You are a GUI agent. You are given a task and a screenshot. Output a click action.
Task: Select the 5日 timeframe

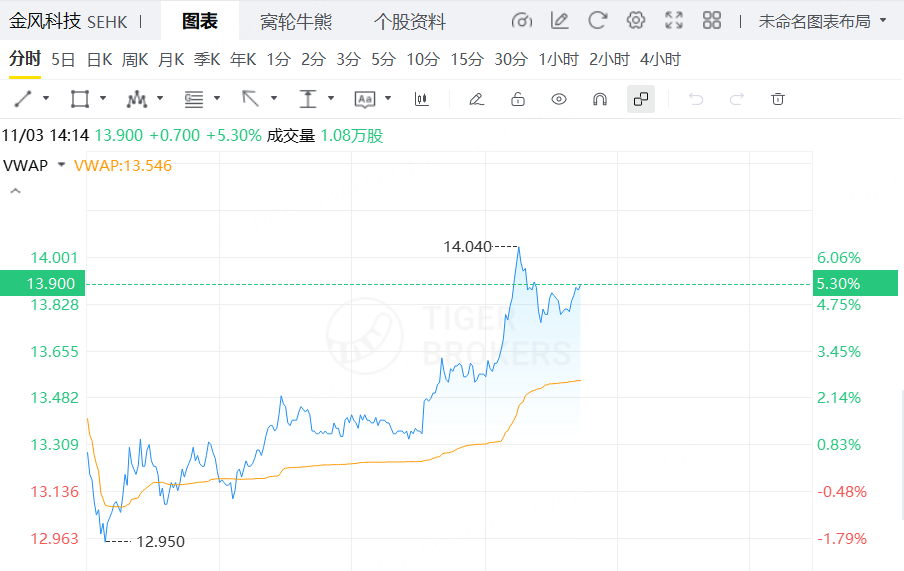pos(63,59)
